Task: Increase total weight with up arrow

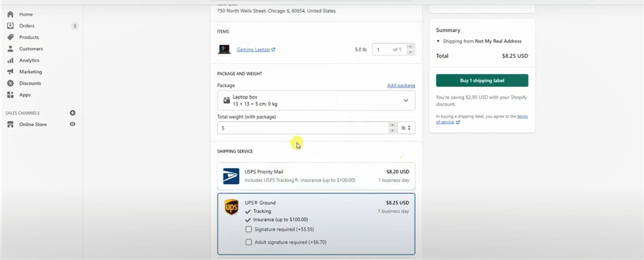Action: (392, 125)
